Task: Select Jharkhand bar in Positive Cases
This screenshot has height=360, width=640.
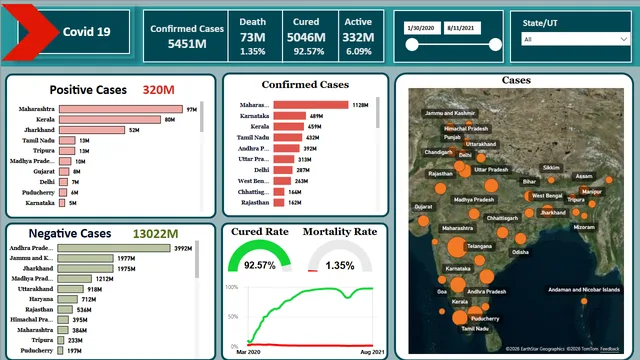Action: click(92, 130)
